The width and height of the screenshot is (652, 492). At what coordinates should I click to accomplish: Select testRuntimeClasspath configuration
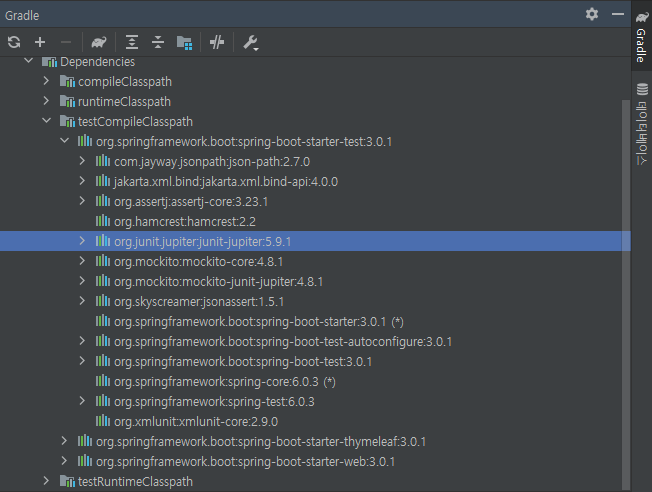[136, 482]
